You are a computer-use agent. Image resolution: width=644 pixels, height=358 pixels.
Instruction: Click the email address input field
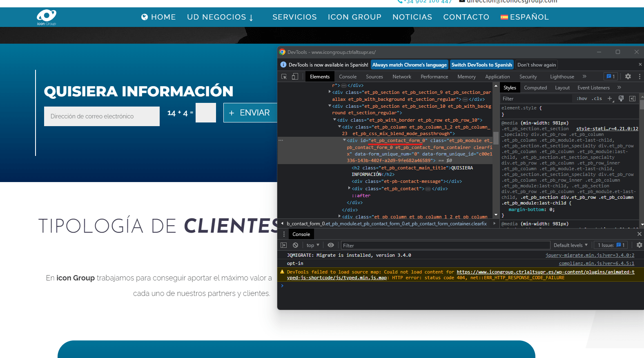[102, 116]
